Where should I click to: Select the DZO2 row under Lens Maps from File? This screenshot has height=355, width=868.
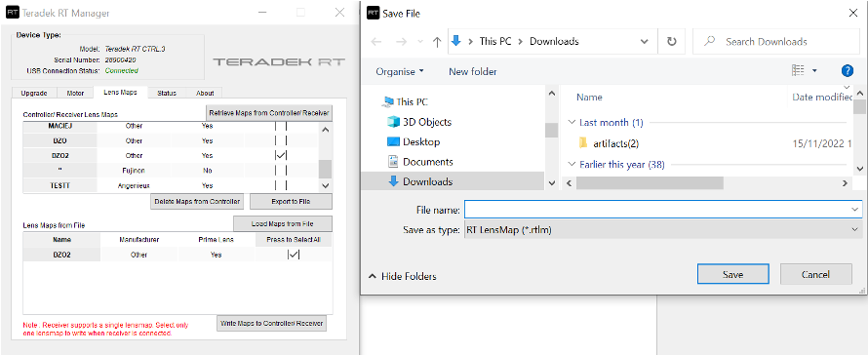point(178,255)
